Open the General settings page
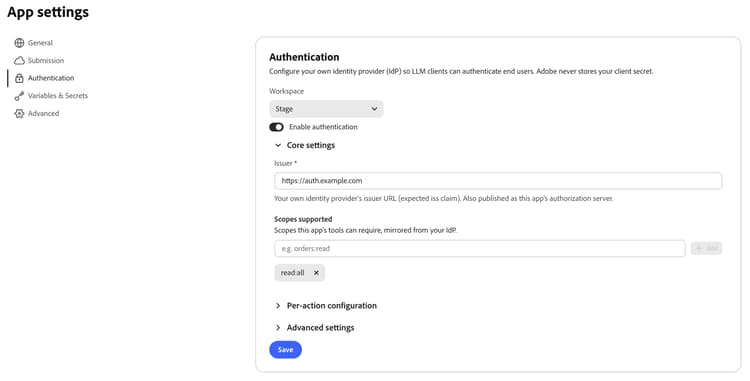The height and width of the screenshot is (381, 750). click(40, 43)
